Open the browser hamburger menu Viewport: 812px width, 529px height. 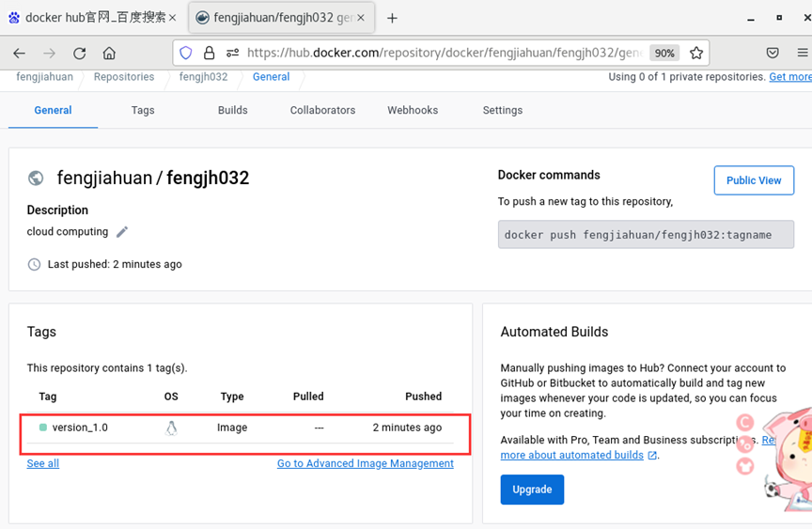[803, 53]
